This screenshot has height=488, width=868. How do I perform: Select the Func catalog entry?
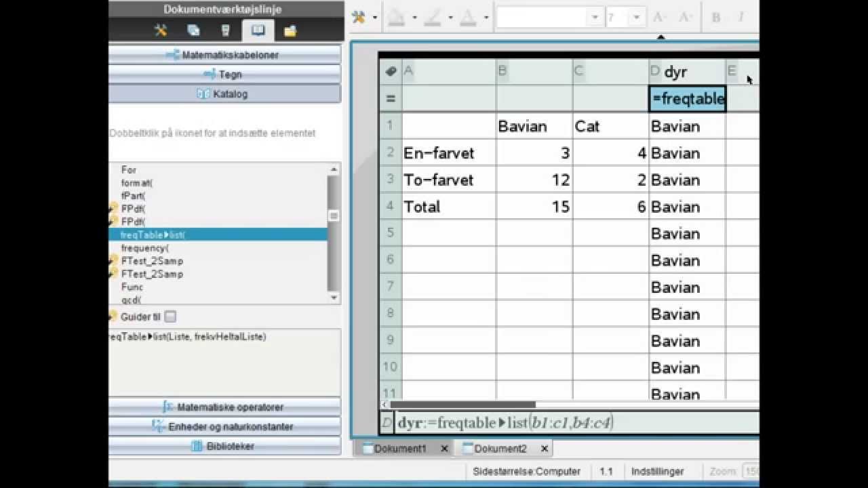click(132, 287)
